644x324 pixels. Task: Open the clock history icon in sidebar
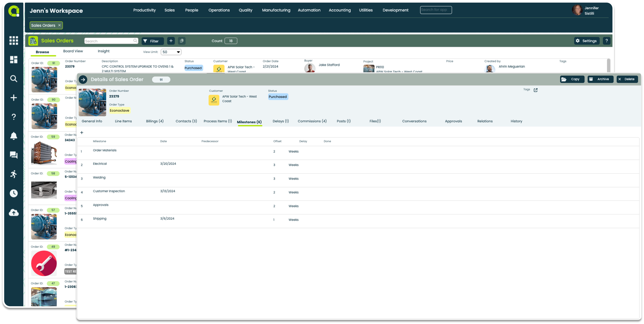14,193
